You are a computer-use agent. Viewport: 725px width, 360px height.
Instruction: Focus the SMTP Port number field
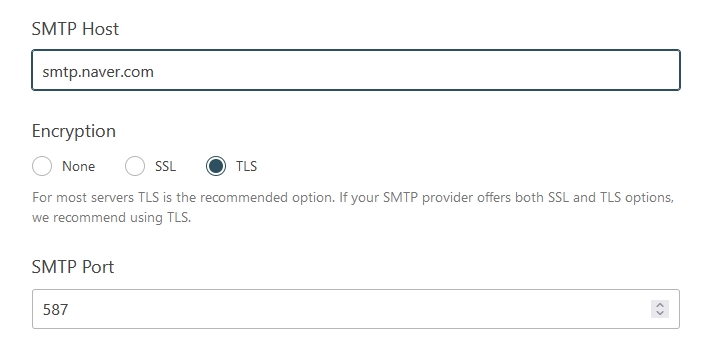point(356,309)
